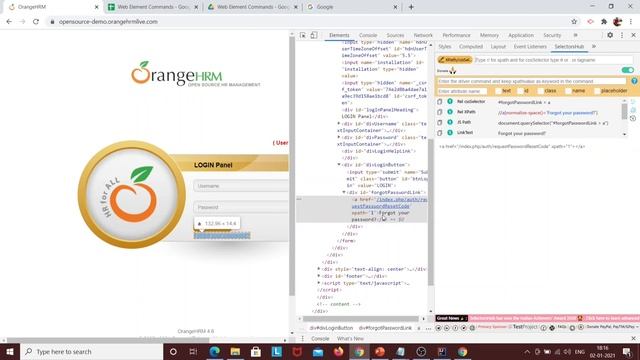The width and height of the screenshot is (640, 360).
Task: Click the green icon beside Rel XPath
Action: coord(450,112)
